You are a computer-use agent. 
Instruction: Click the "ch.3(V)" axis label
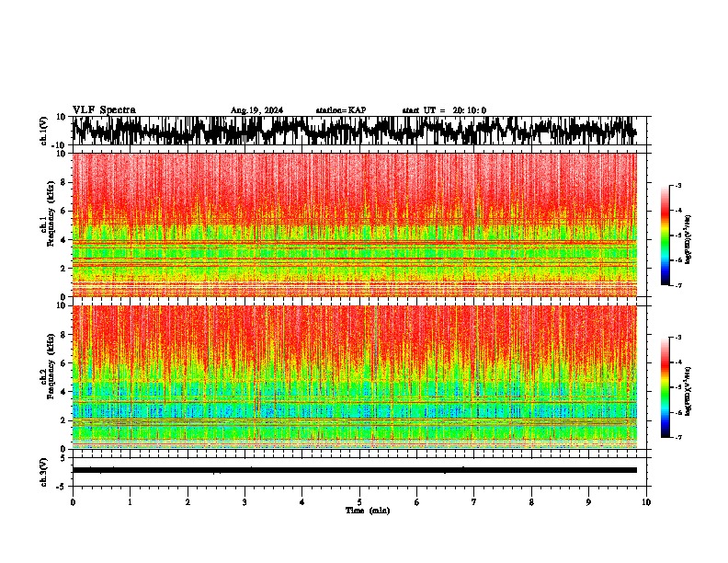(44, 473)
